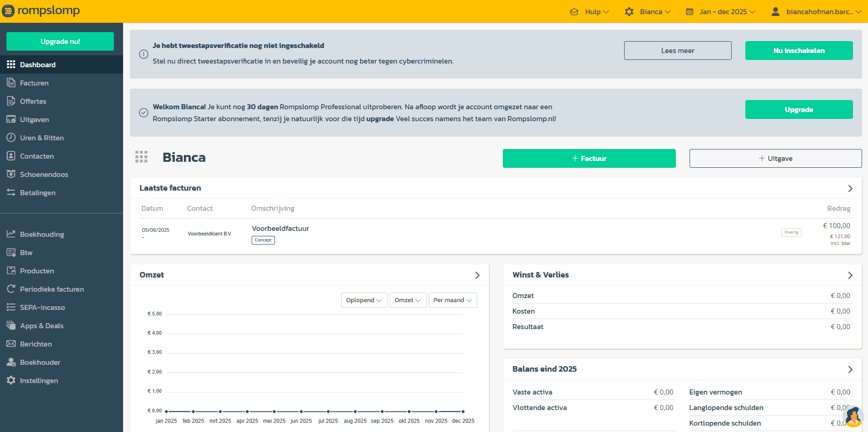This screenshot has height=432, width=868.
Task: Expand Winst & Verlies with chevron
Action: coord(850,275)
